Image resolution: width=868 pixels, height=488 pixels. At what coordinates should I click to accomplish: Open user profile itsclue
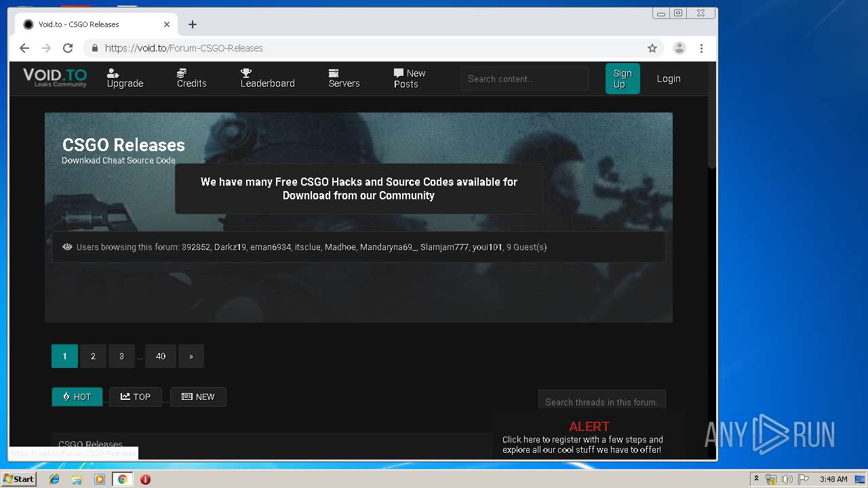[x=308, y=247]
